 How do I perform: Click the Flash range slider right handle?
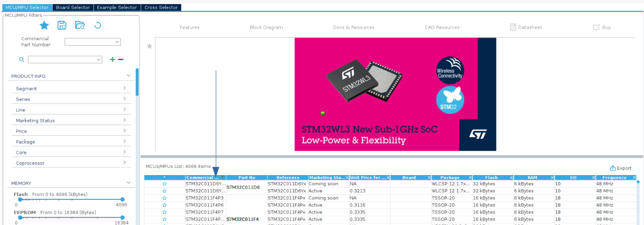pos(123,199)
